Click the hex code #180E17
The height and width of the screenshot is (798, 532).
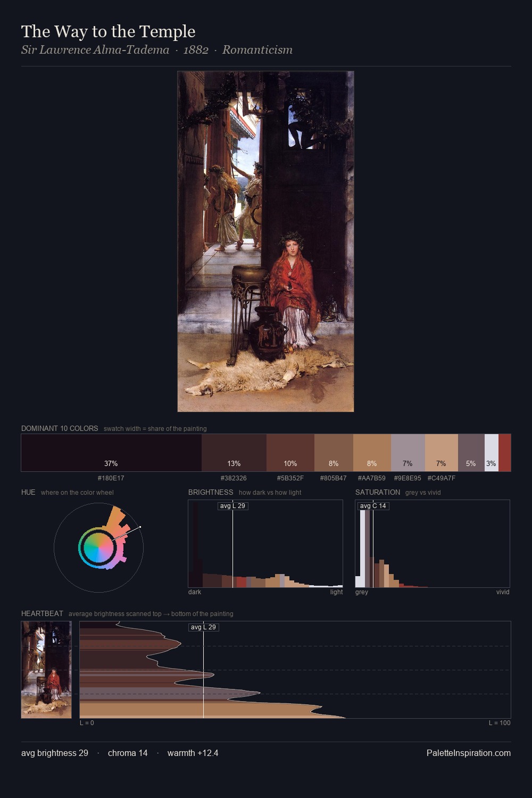111,478
